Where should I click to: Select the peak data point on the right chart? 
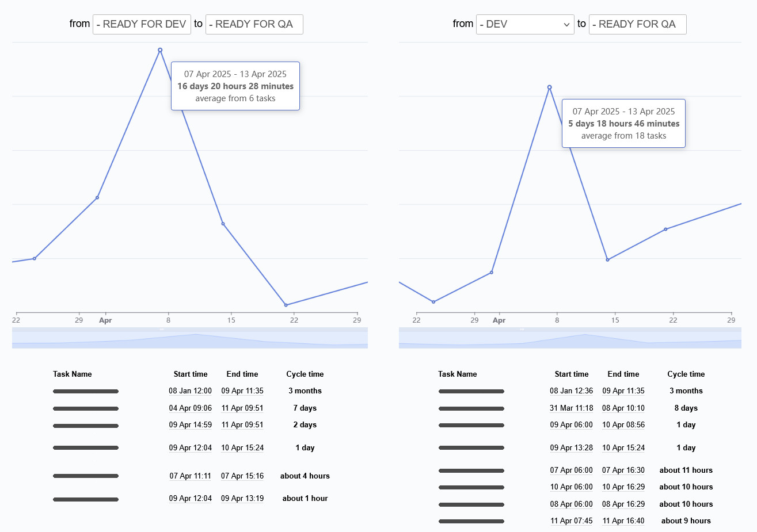point(549,86)
